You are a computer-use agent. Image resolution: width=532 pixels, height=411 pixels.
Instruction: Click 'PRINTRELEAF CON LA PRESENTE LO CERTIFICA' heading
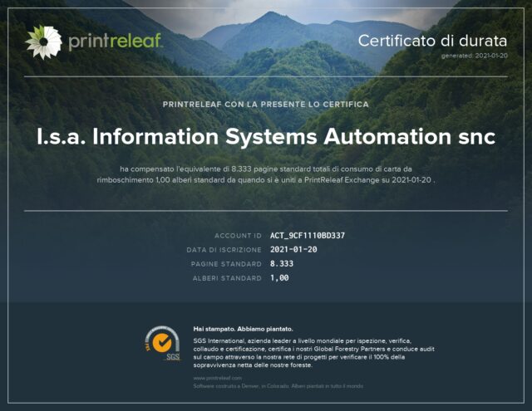click(x=266, y=105)
